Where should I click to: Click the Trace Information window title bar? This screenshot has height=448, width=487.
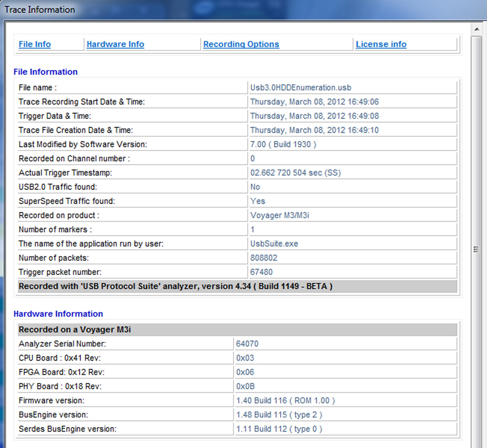pyautogui.click(x=243, y=10)
